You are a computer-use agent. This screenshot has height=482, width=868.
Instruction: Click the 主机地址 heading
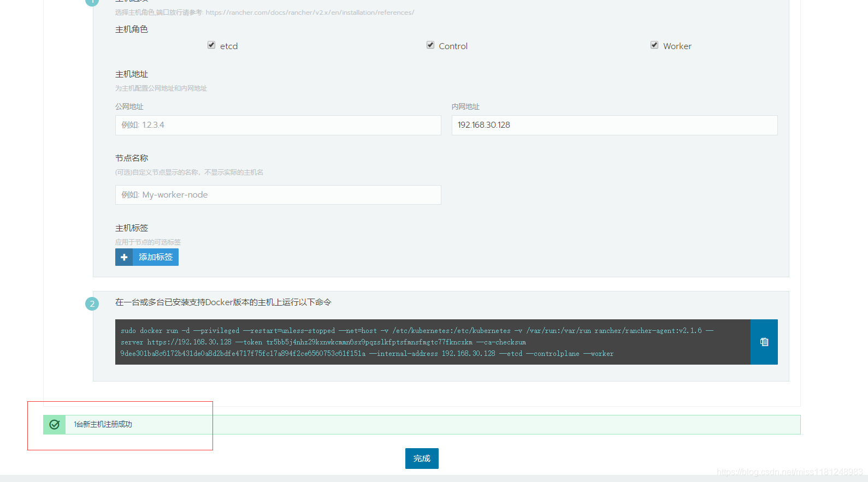click(132, 74)
